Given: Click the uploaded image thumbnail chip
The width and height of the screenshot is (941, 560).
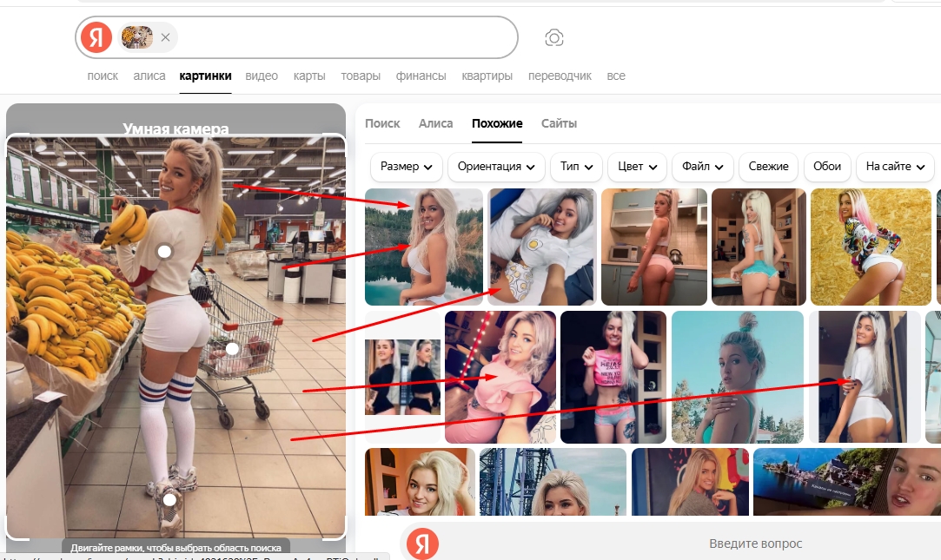Looking at the screenshot, I should point(136,37).
